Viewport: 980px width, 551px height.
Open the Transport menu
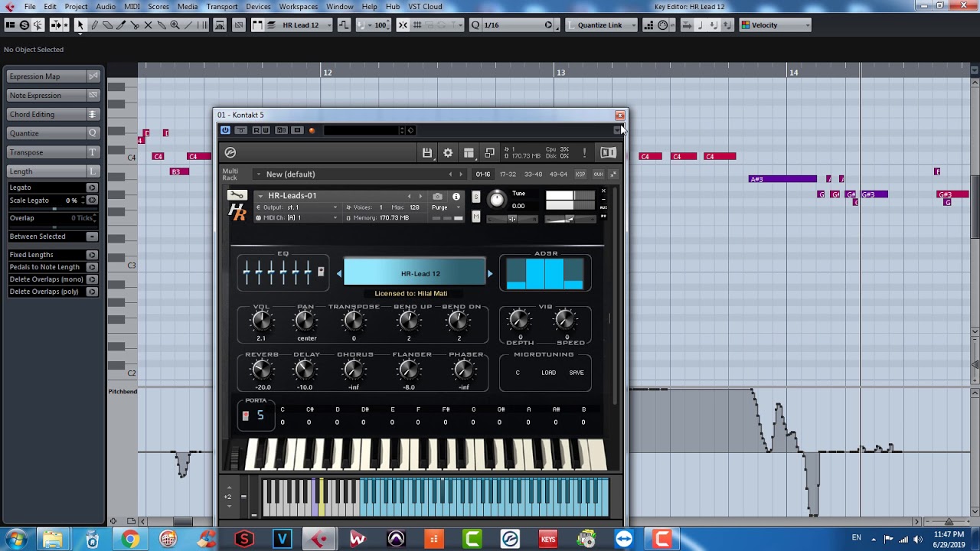tap(222, 7)
